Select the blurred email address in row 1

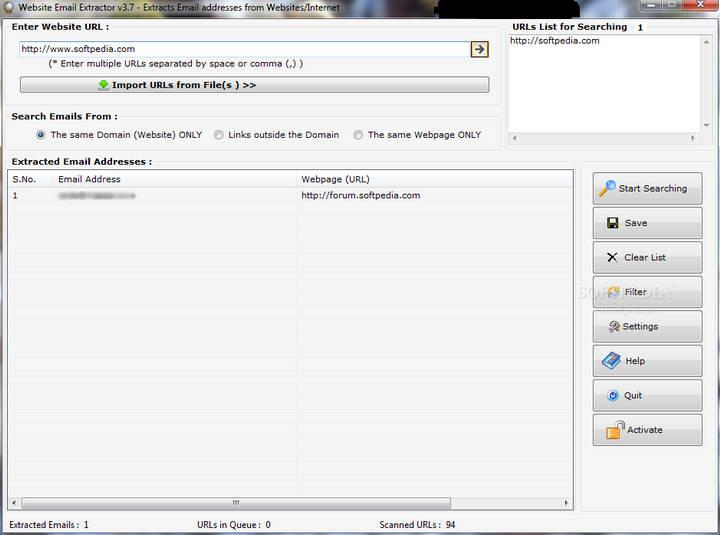(97, 196)
